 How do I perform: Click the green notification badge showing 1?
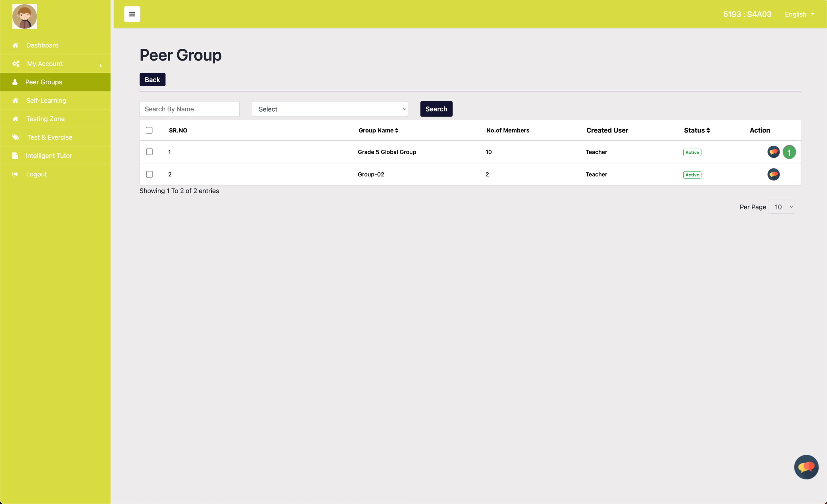pos(789,152)
